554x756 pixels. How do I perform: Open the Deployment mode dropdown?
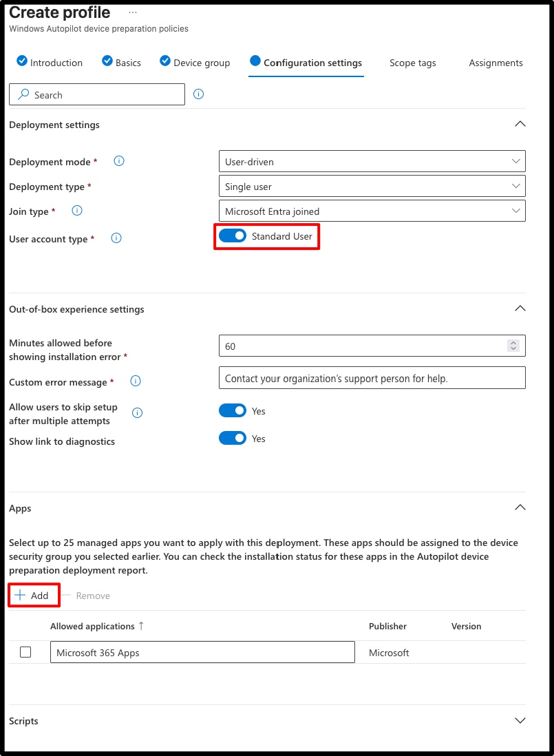372,162
